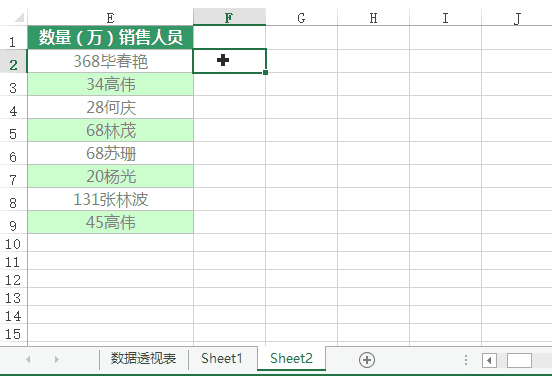Add a new sheet with plus icon
The height and width of the screenshot is (376, 552).
tap(366, 360)
